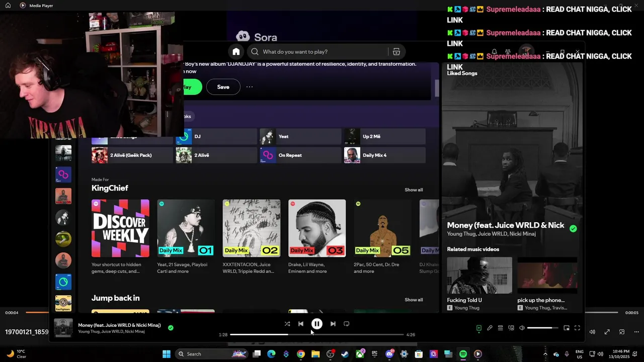This screenshot has width=644, height=362.
Task: Go to Spotify Home via house icon
Action: coord(236,52)
